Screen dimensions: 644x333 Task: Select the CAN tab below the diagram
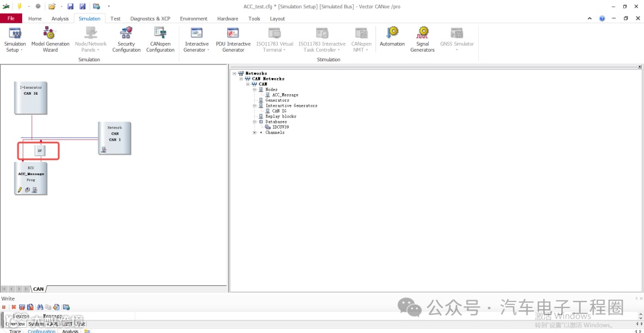pyautogui.click(x=38, y=289)
